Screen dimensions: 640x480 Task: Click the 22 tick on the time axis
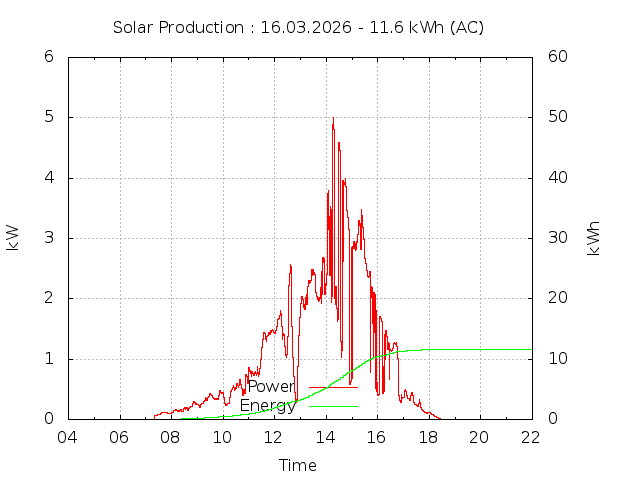click(x=531, y=437)
